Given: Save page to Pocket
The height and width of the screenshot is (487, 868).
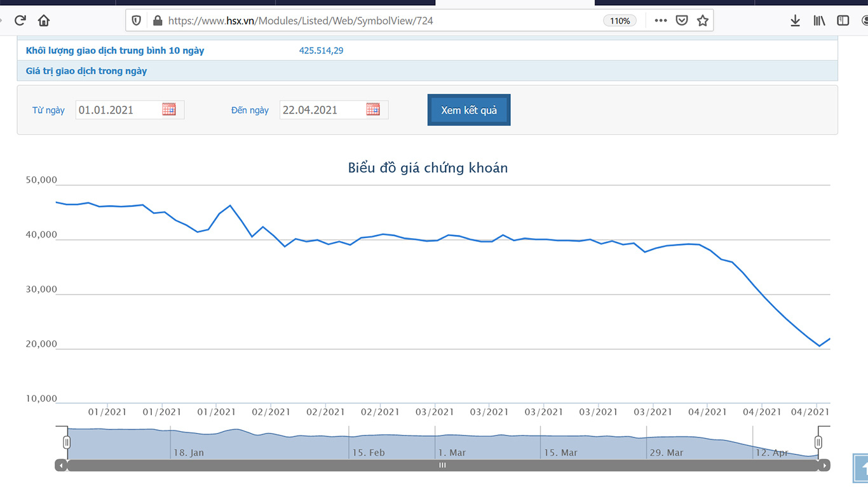Looking at the screenshot, I should (681, 20).
